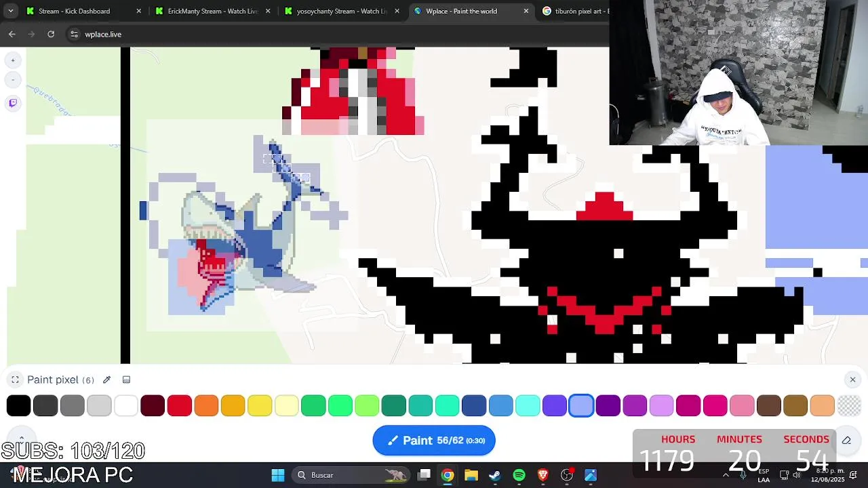Click the Buscar taskbar search box
The height and width of the screenshot is (488, 868).
point(351,475)
